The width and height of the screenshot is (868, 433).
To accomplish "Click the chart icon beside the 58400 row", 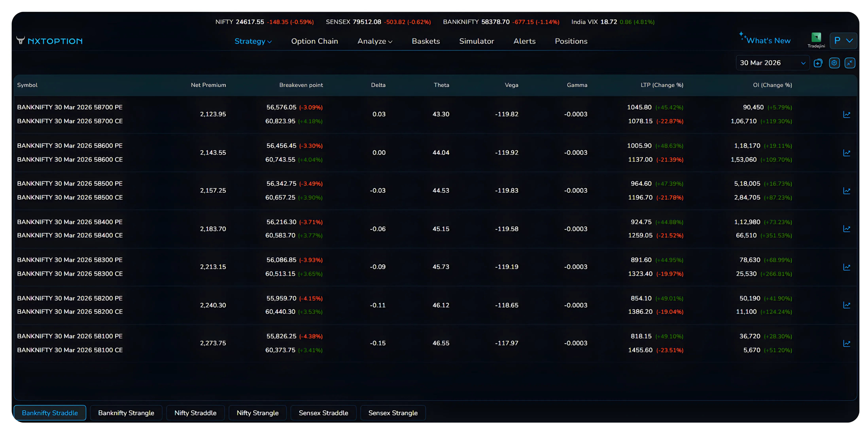I will (x=847, y=229).
